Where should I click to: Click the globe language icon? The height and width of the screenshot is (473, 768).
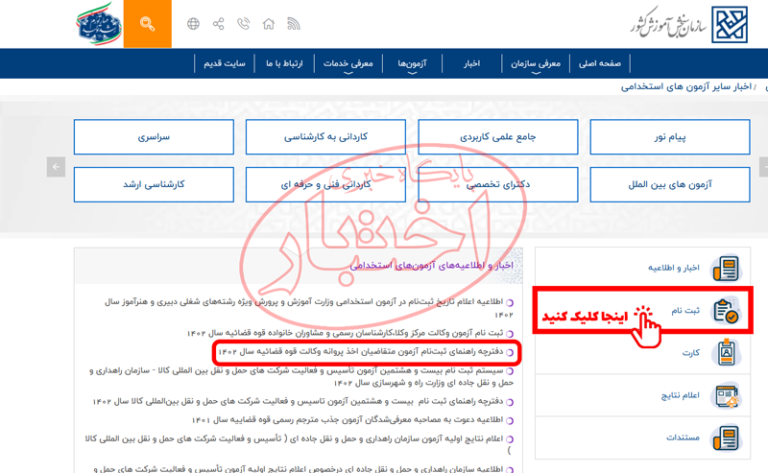(x=193, y=23)
